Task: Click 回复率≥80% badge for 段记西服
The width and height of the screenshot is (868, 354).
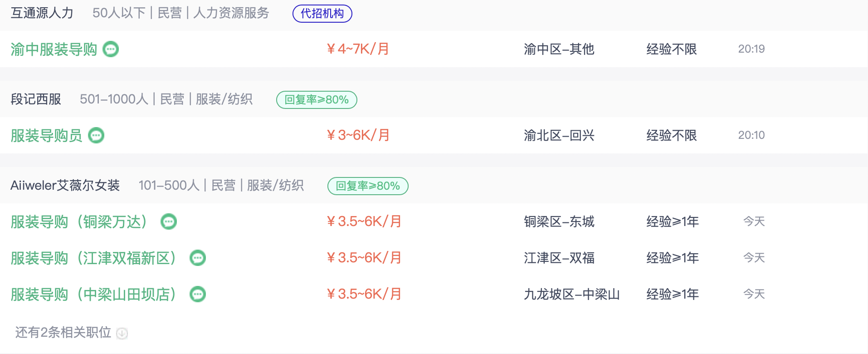Action: [317, 99]
